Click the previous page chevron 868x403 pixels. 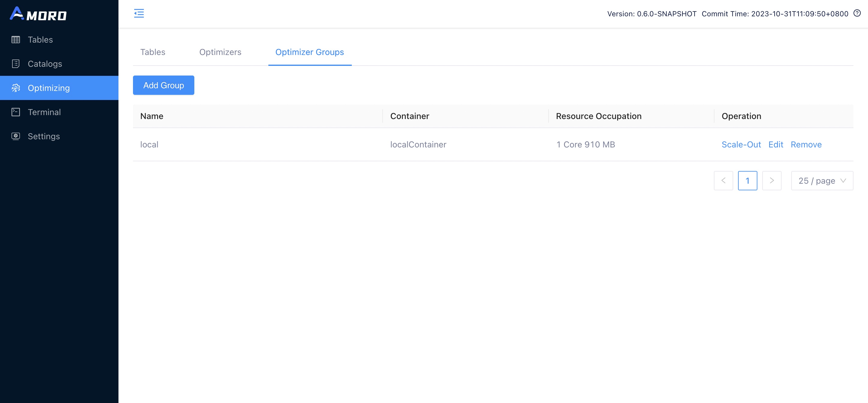[724, 180]
